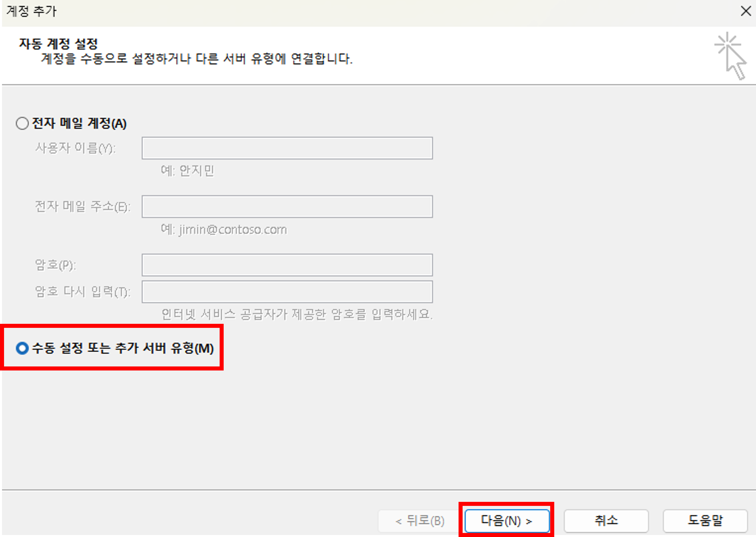The height and width of the screenshot is (537, 756).
Task: Click the '암호 다시 입력(T):' field label
Action: point(83,292)
